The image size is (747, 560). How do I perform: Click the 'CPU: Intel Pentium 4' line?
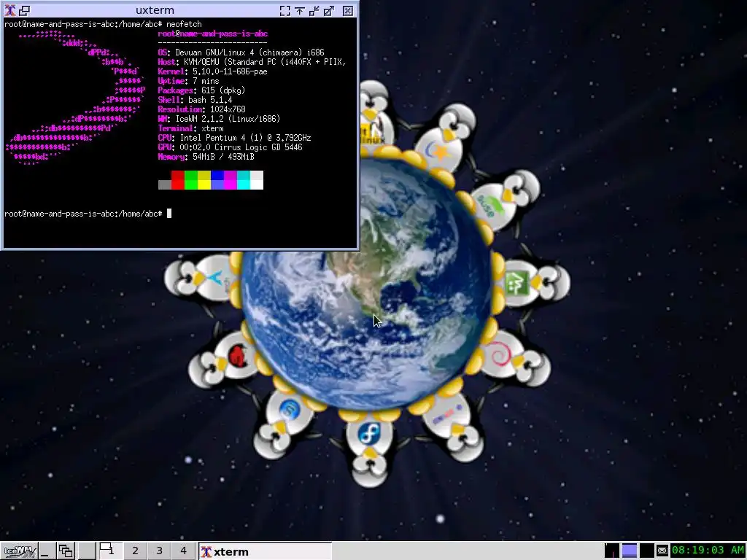coord(234,138)
